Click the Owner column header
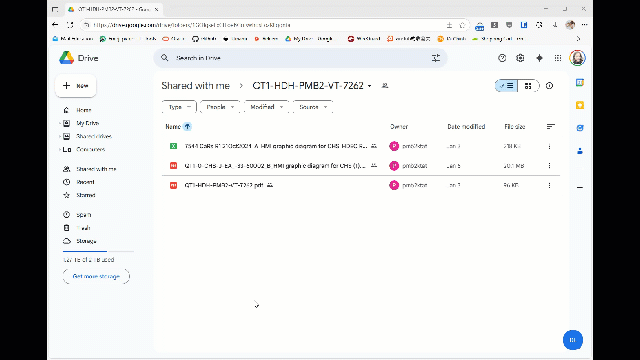Image resolution: width=640 pixels, height=360 pixels. click(x=399, y=127)
